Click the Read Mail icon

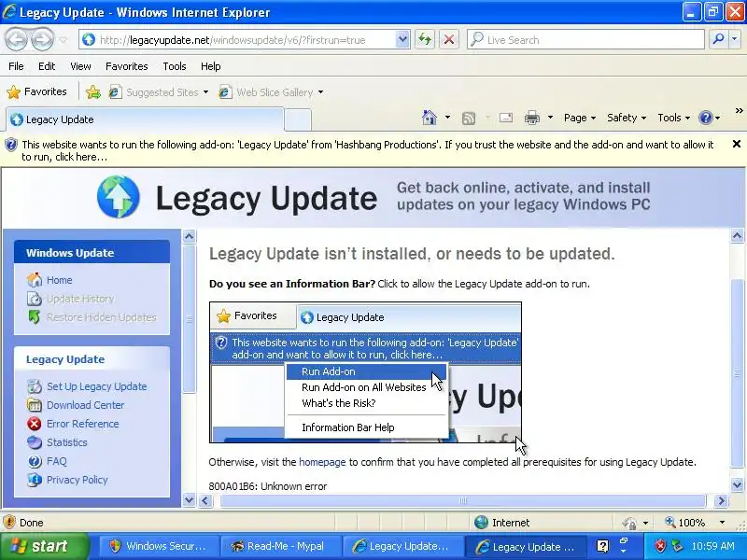click(x=506, y=118)
